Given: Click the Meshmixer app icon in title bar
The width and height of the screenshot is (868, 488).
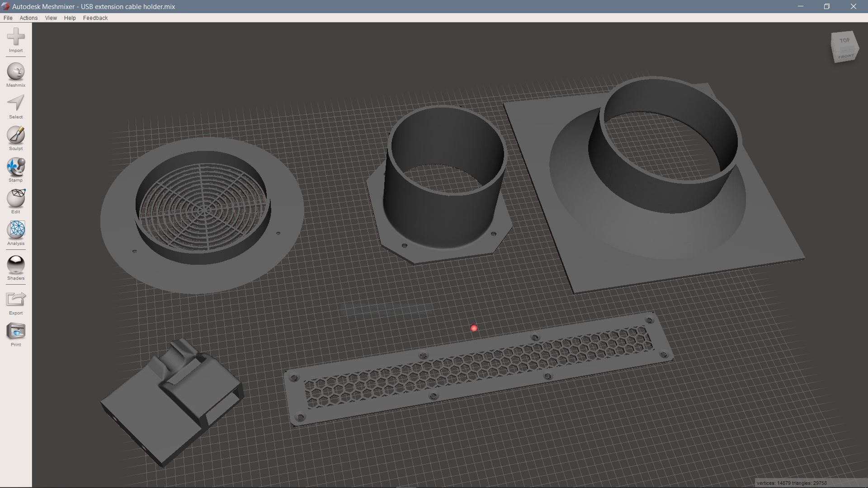Looking at the screenshot, I should pos(6,6).
